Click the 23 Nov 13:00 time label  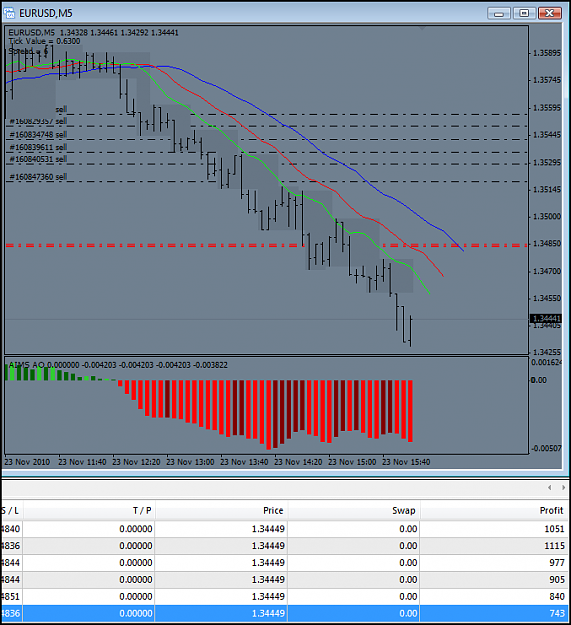[190, 462]
